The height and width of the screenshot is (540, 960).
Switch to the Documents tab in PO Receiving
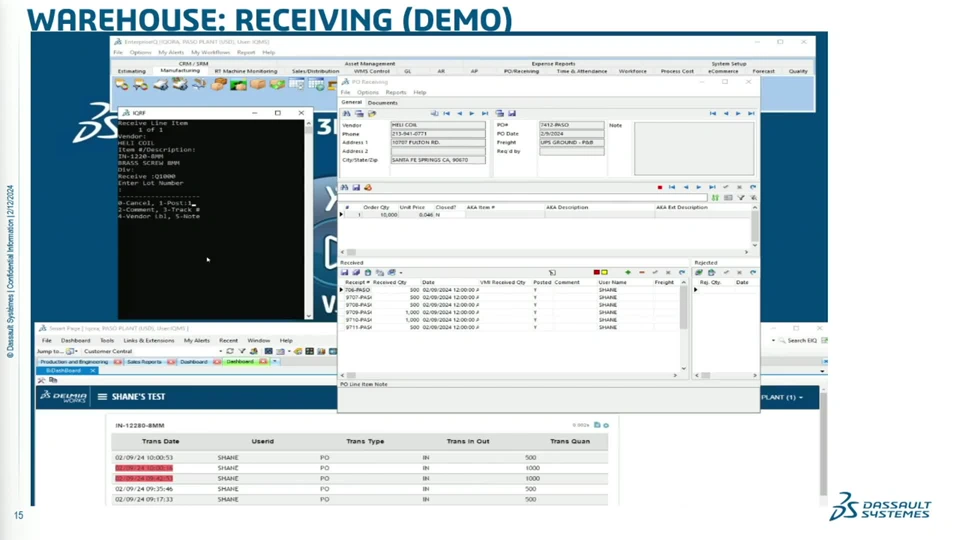(x=383, y=103)
